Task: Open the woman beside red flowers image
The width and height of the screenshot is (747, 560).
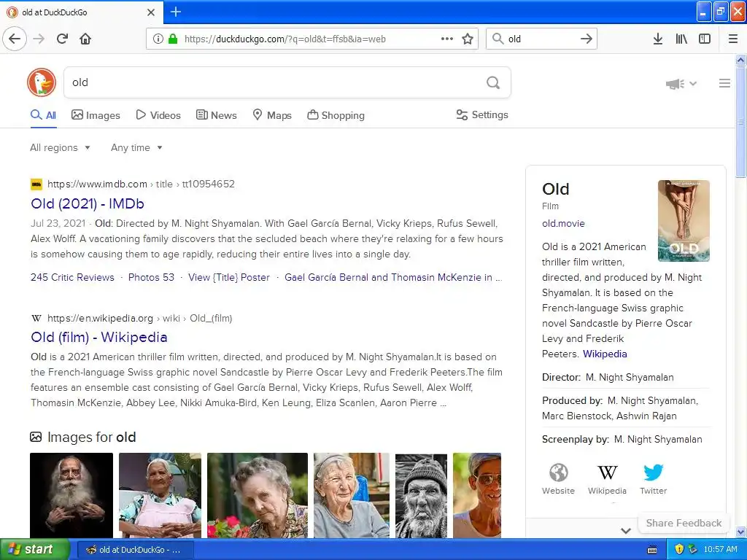Action: tap(258, 495)
